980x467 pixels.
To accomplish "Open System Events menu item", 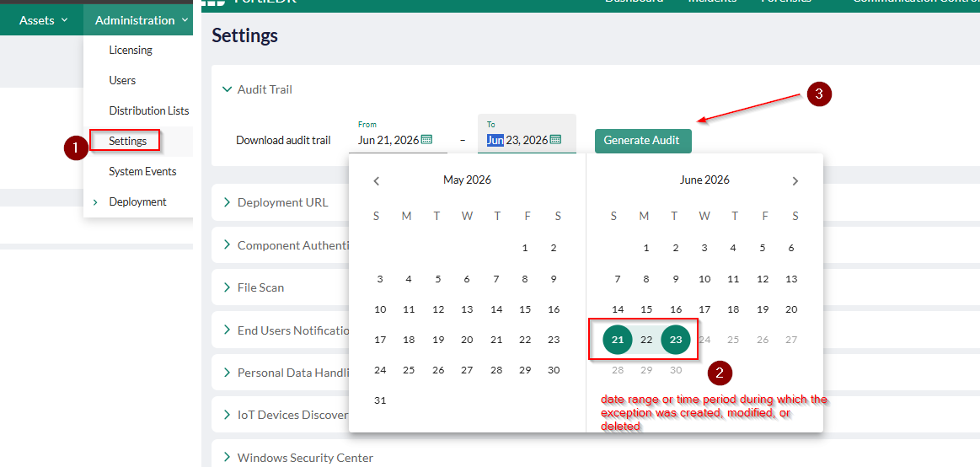I will click(x=142, y=171).
